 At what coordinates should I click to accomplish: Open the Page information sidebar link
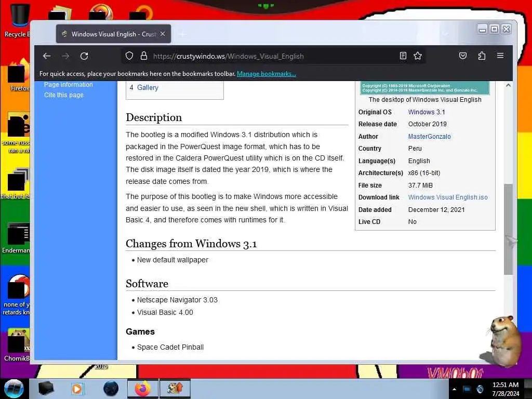[68, 85]
